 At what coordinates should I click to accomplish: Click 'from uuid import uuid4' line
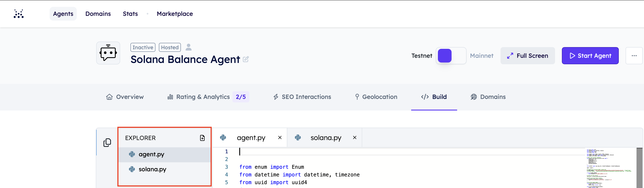[x=273, y=182]
